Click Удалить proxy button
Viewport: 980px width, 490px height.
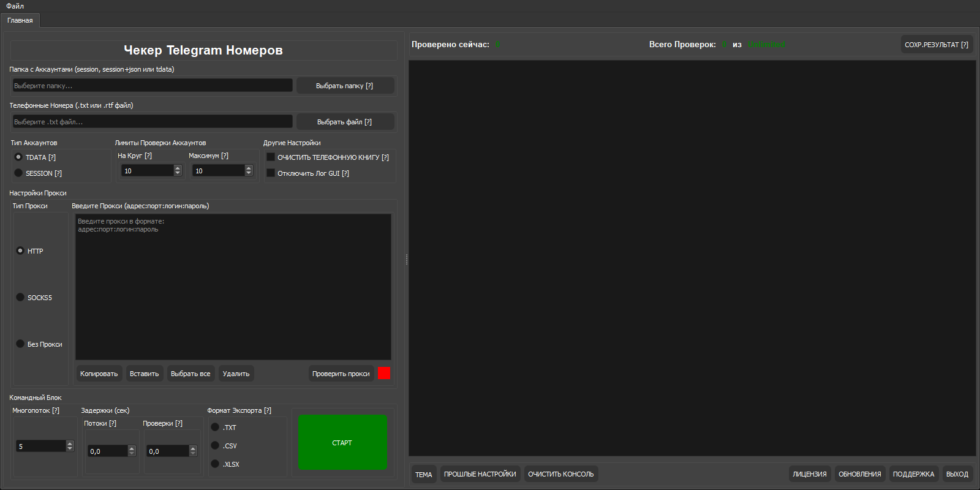pos(236,374)
